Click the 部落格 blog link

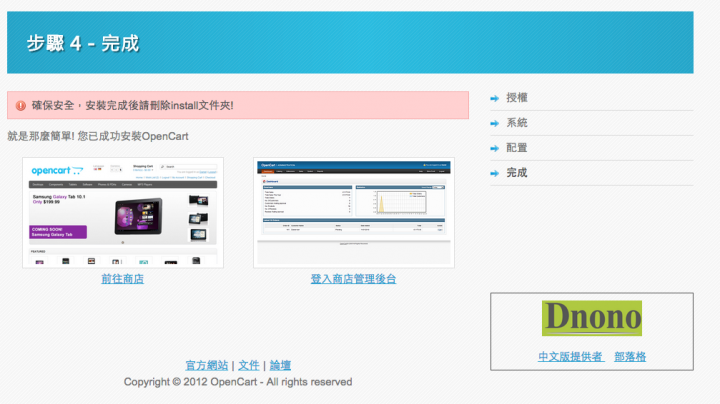pyautogui.click(x=630, y=357)
